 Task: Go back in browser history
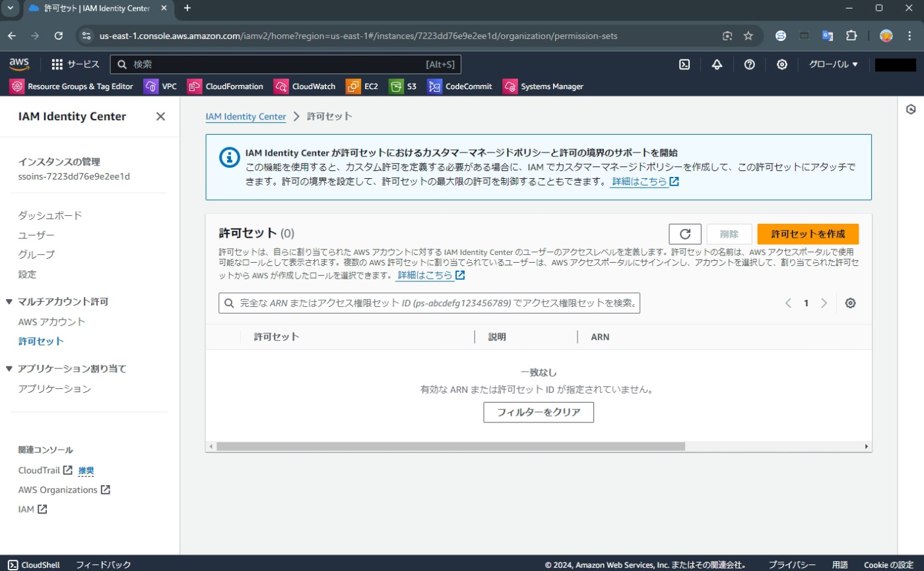[x=12, y=36]
